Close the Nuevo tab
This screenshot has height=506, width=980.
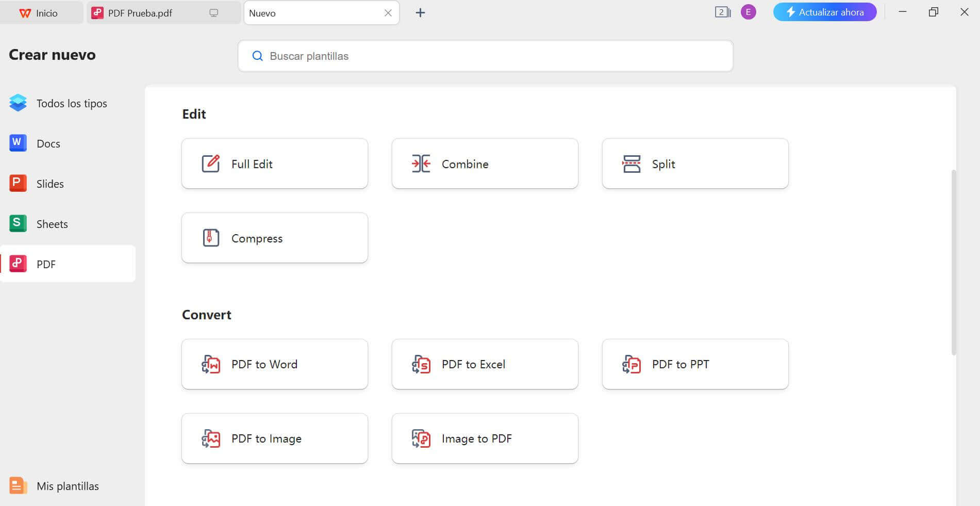(388, 13)
